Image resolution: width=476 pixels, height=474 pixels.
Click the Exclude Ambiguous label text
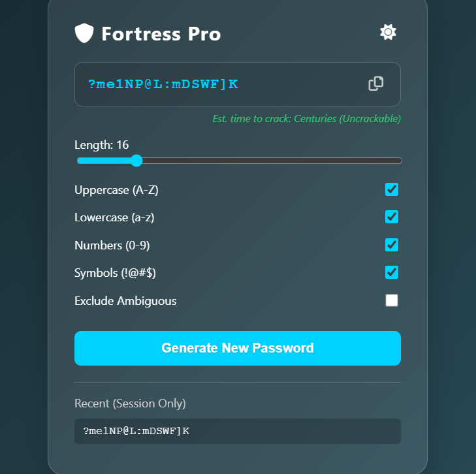[x=125, y=301]
